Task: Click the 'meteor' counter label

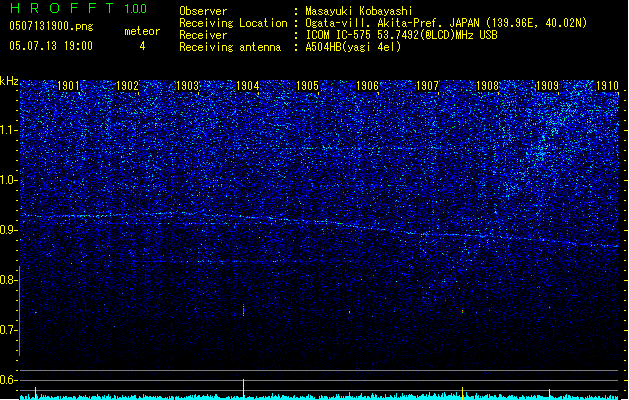Action: click(142, 31)
